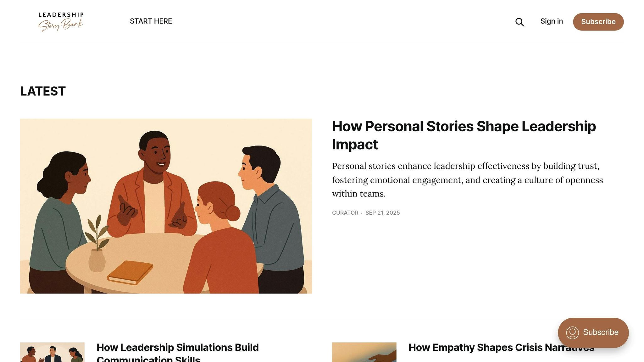Open "How Leadership Simulations Build Communication Skills" title

pos(177,353)
